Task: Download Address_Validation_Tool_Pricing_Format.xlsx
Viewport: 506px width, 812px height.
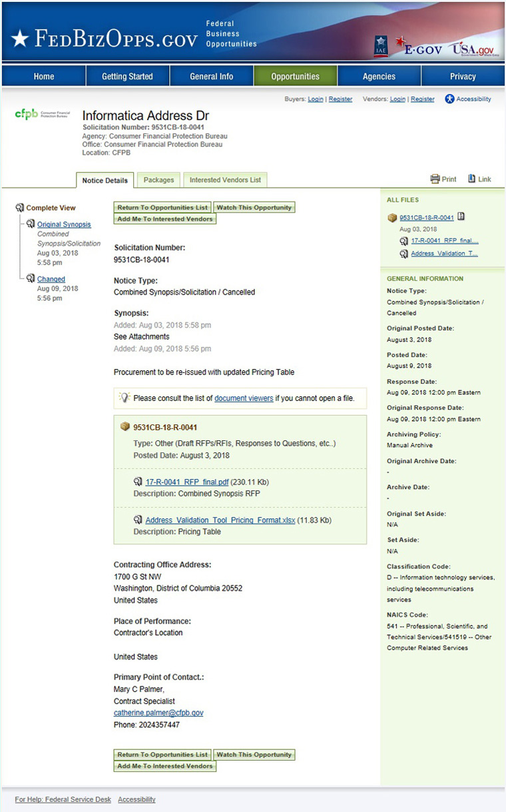Action: click(220, 520)
